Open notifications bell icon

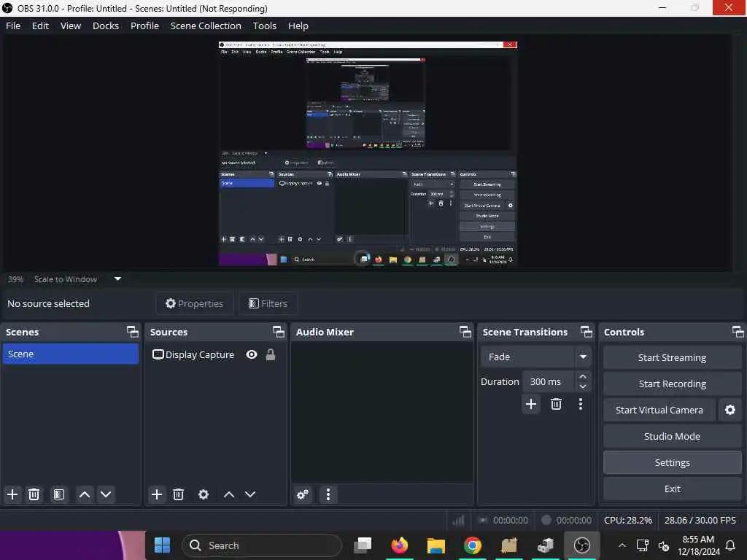point(729,545)
